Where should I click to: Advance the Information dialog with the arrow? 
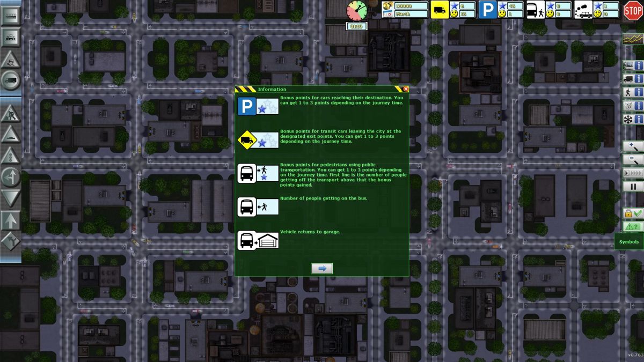pos(321,268)
